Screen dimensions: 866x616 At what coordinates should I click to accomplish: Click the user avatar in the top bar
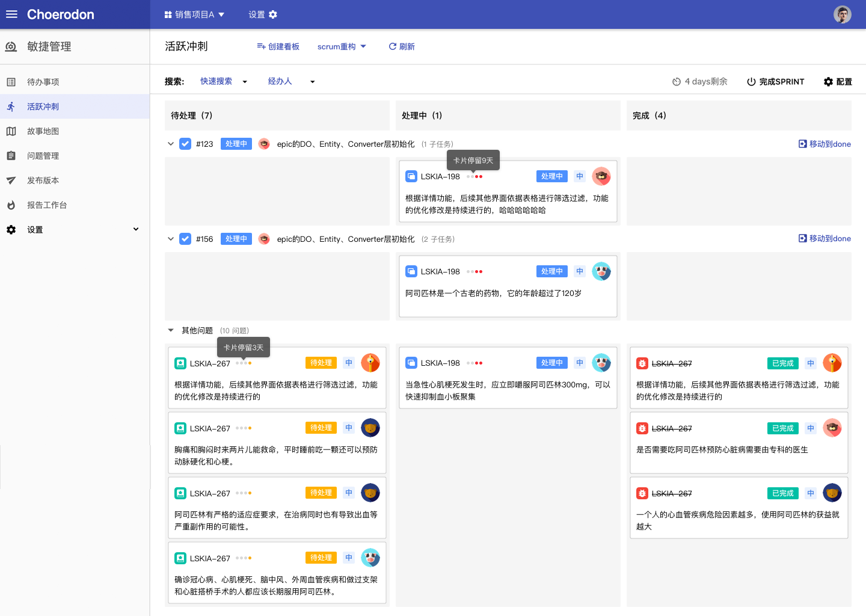(842, 14)
